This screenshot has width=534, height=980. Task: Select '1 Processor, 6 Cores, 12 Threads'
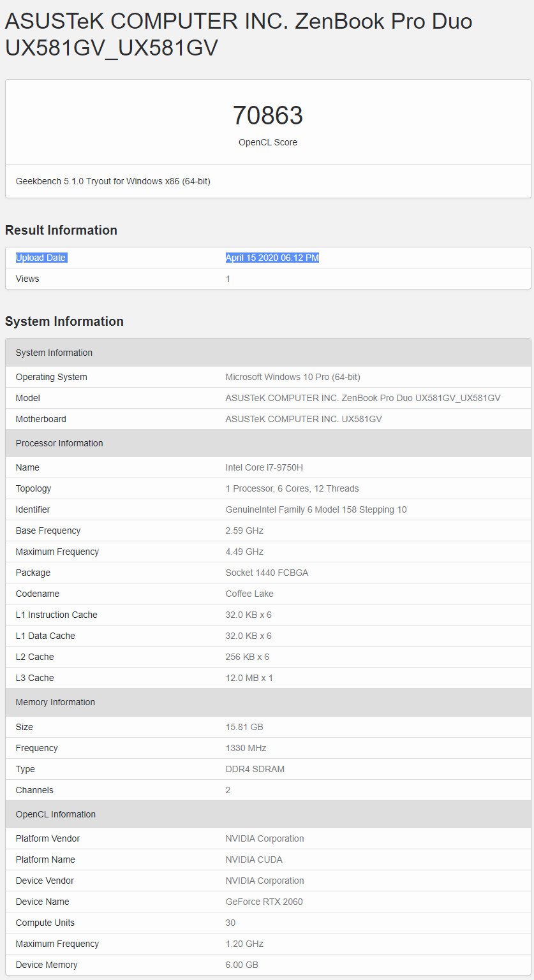292,488
